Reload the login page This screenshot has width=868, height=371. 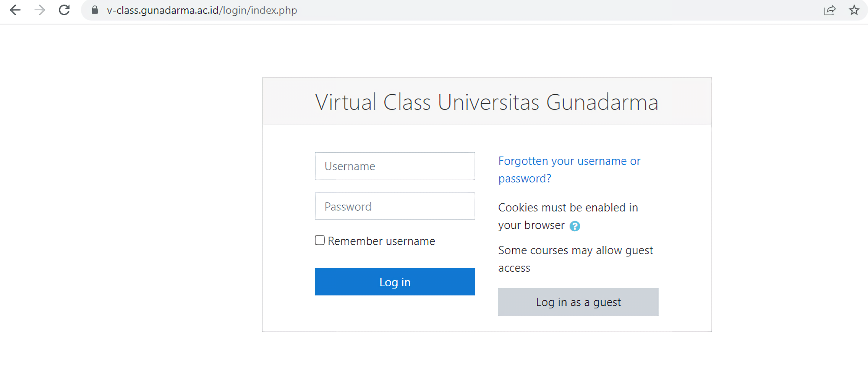click(64, 10)
